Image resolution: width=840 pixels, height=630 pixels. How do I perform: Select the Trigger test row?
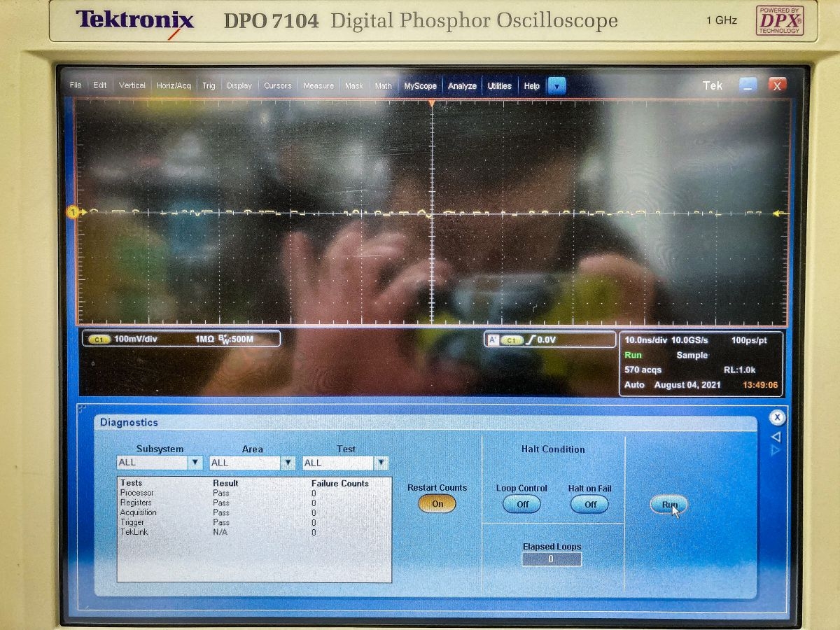tap(253, 522)
